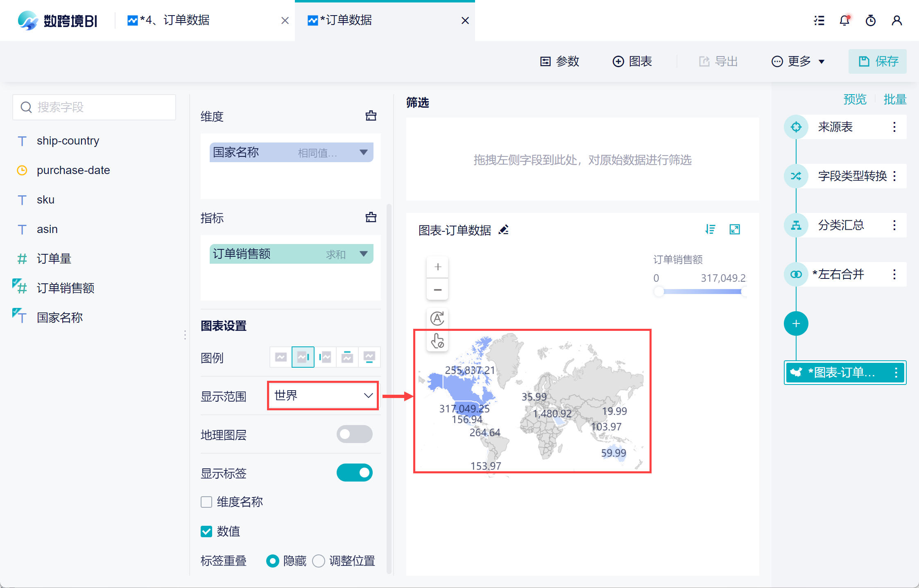
Task: Expand the 订单销售额 求和 dropdown arrow
Action: (363, 254)
